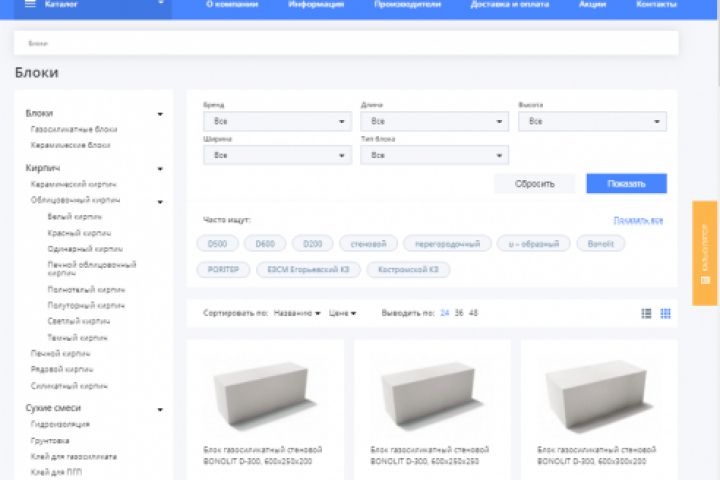Switch to list view icon
This screenshot has height=480, width=720.
(646, 313)
